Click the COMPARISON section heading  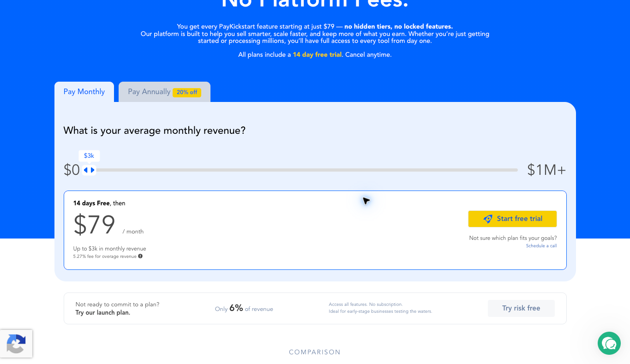tap(315, 352)
